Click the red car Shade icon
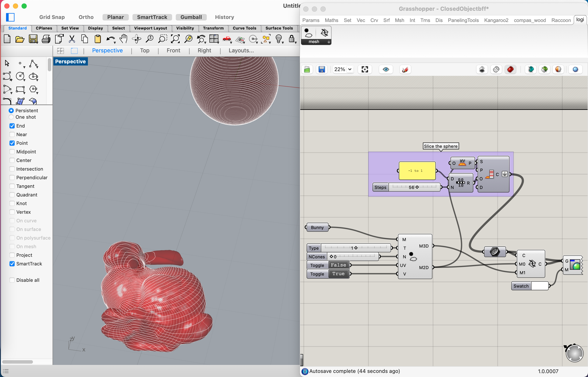The width and height of the screenshot is (588, 377). [x=227, y=39]
